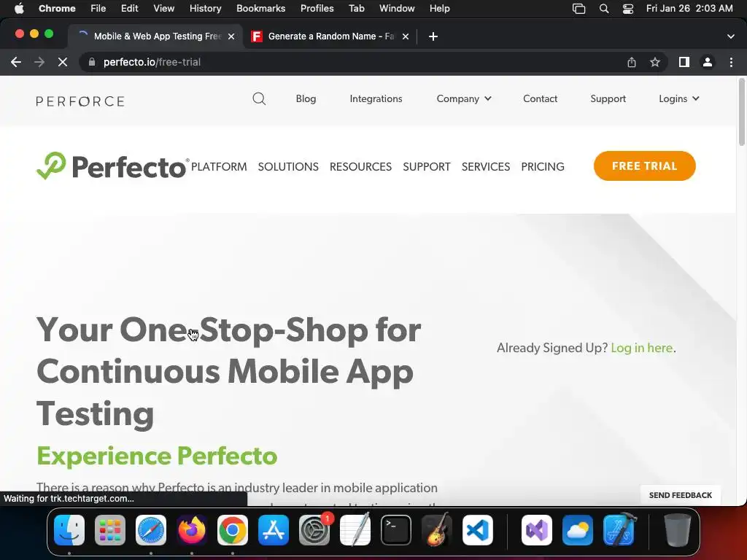Image resolution: width=747 pixels, height=560 pixels.
Task: Close the Mobile & Web App Testing tab
Action: click(231, 36)
